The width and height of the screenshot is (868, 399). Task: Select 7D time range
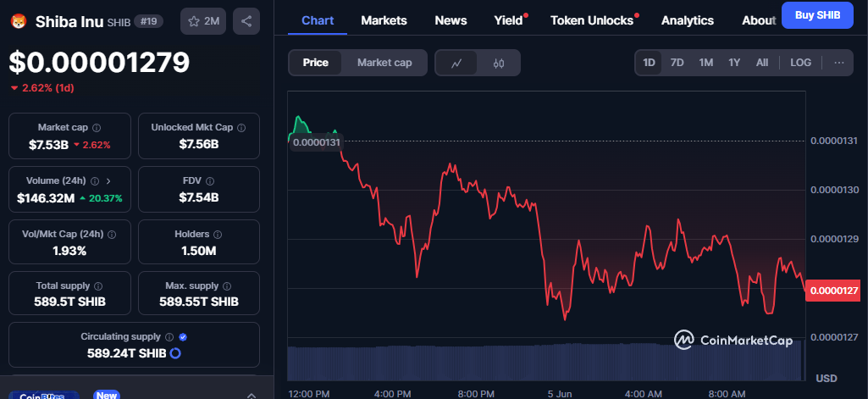point(677,63)
